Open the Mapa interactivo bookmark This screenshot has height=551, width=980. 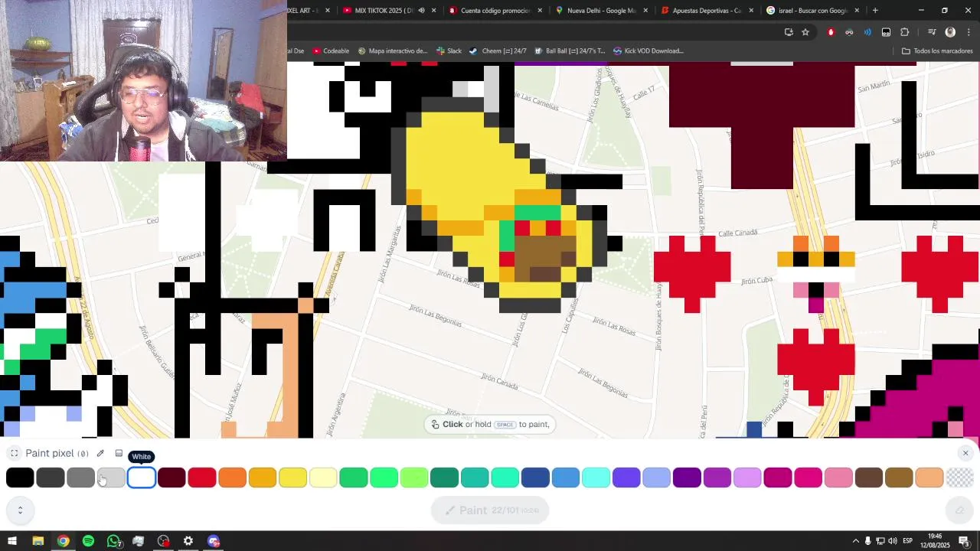pos(392,51)
